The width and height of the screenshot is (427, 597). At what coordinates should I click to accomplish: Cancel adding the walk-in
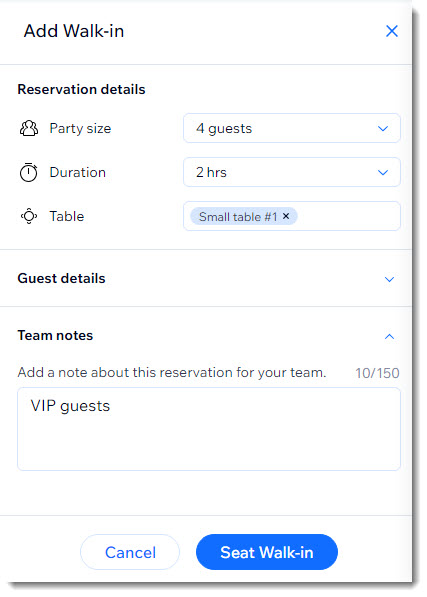pyautogui.click(x=130, y=552)
